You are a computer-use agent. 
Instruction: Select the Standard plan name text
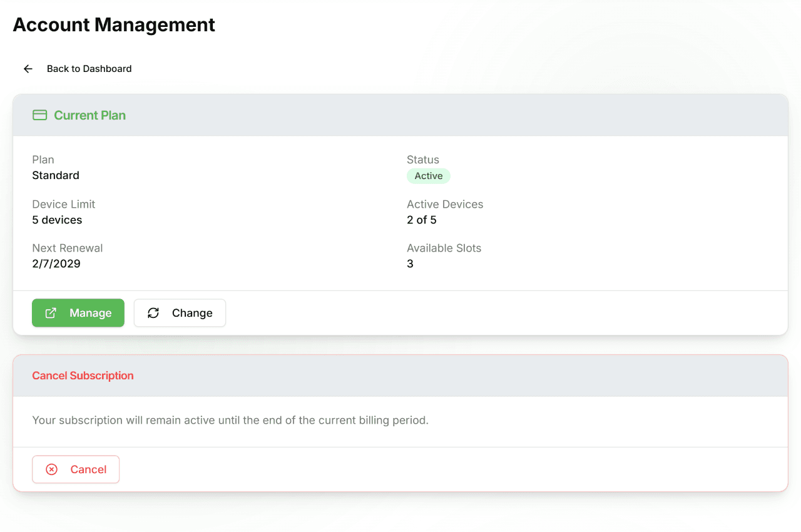56,175
